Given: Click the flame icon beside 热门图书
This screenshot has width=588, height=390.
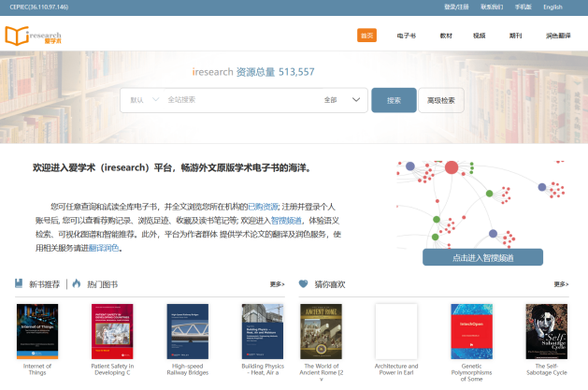Looking at the screenshot, I should click(x=77, y=283).
